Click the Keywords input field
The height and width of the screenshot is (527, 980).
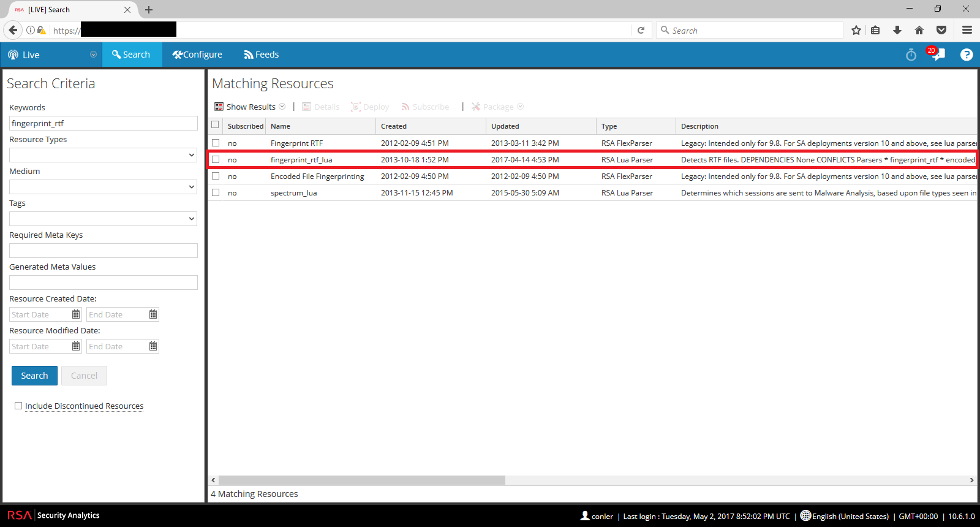point(103,123)
